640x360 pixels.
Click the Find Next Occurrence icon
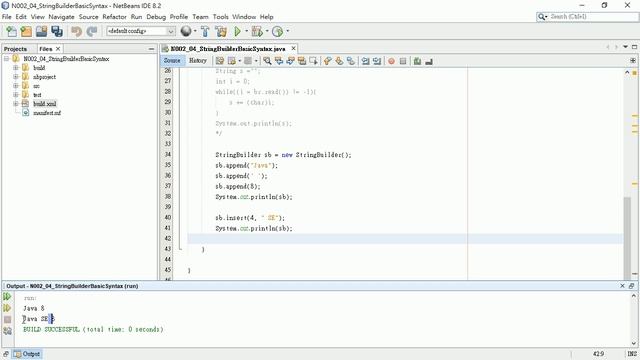click(x=290, y=61)
